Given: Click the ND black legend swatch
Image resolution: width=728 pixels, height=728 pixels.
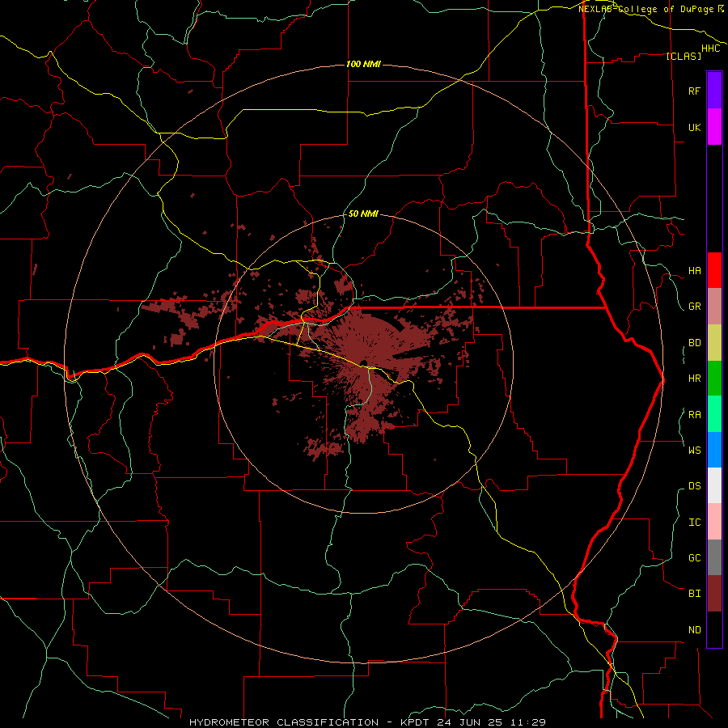Looking at the screenshot, I should pos(714,629).
